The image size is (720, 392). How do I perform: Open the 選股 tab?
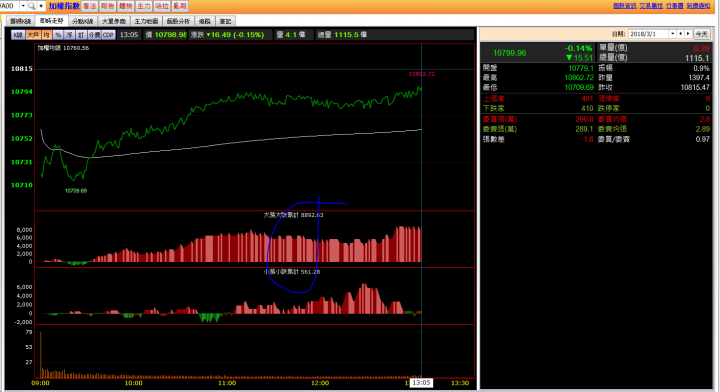pyautogui.click(x=205, y=21)
